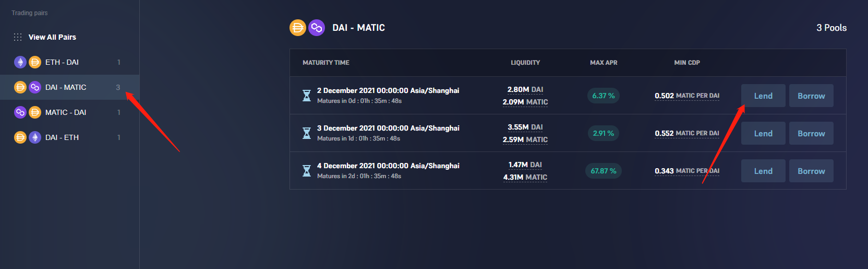Image resolution: width=868 pixels, height=269 pixels.
Task: Open the MATIC - DAI trading pair
Action: pyautogui.click(x=69, y=112)
